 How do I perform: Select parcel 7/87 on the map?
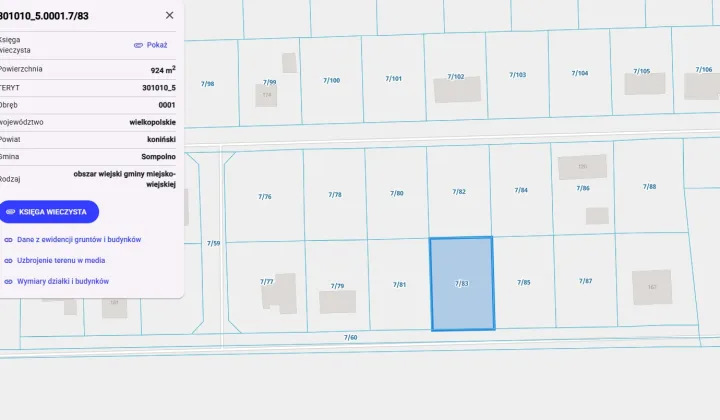pyautogui.click(x=585, y=280)
